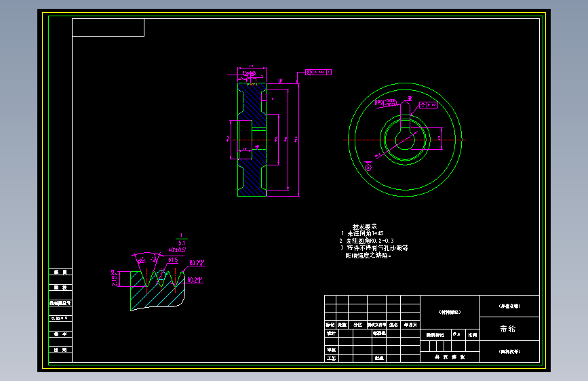Click the empty rectangle box in the frame corner

108,27
